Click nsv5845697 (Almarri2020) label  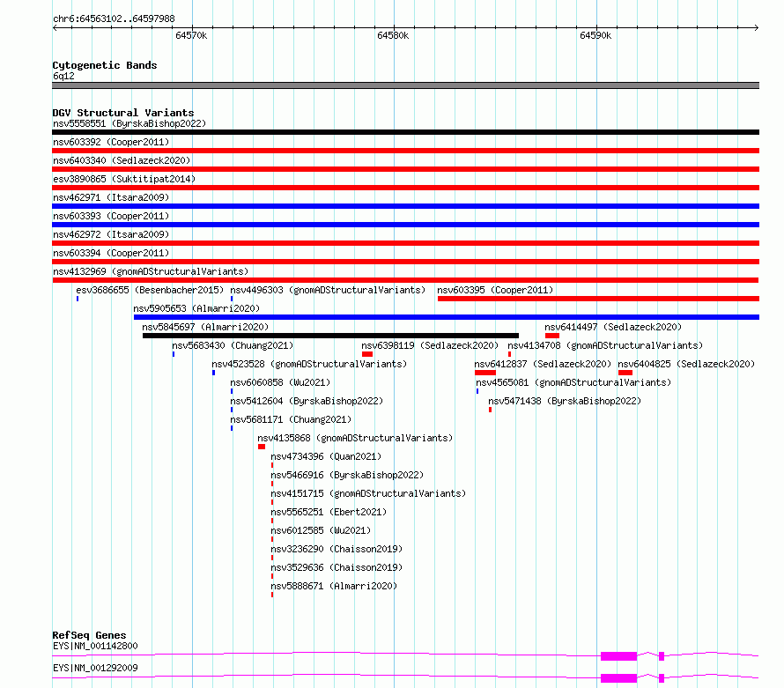(x=205, y=327)
